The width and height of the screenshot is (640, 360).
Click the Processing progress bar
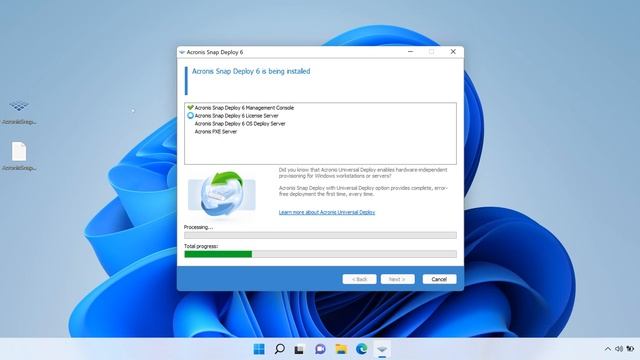click(x=320, y=235)
